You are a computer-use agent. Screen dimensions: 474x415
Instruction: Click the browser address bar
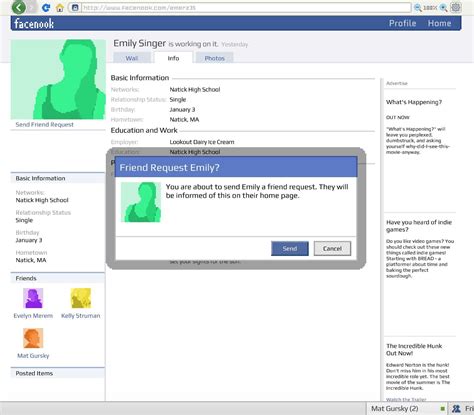click(x=246, y=7)
